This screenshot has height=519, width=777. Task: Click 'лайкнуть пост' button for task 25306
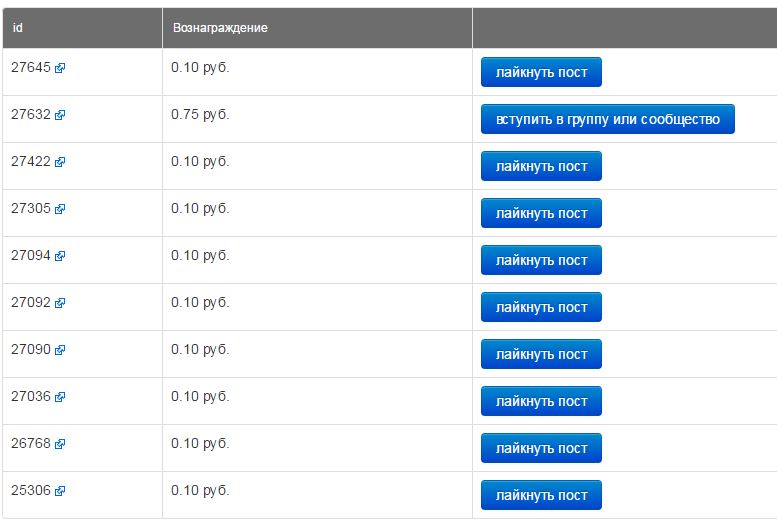541,495
